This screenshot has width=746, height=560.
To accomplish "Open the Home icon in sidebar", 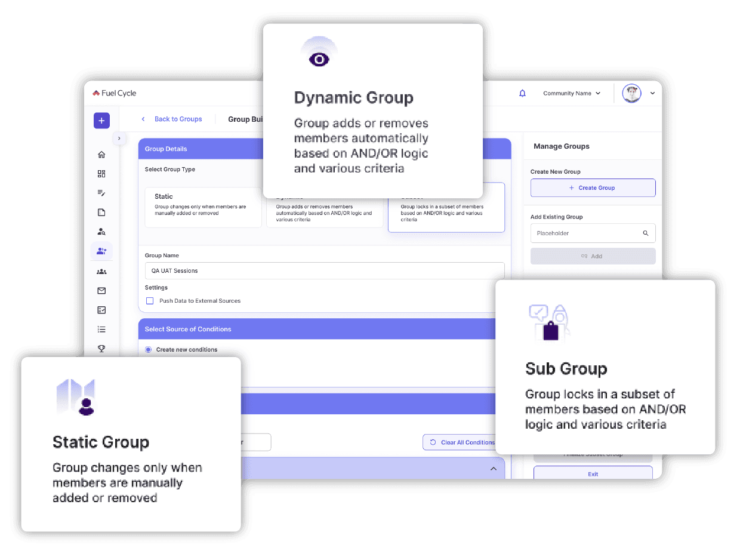I will (101, 155).
